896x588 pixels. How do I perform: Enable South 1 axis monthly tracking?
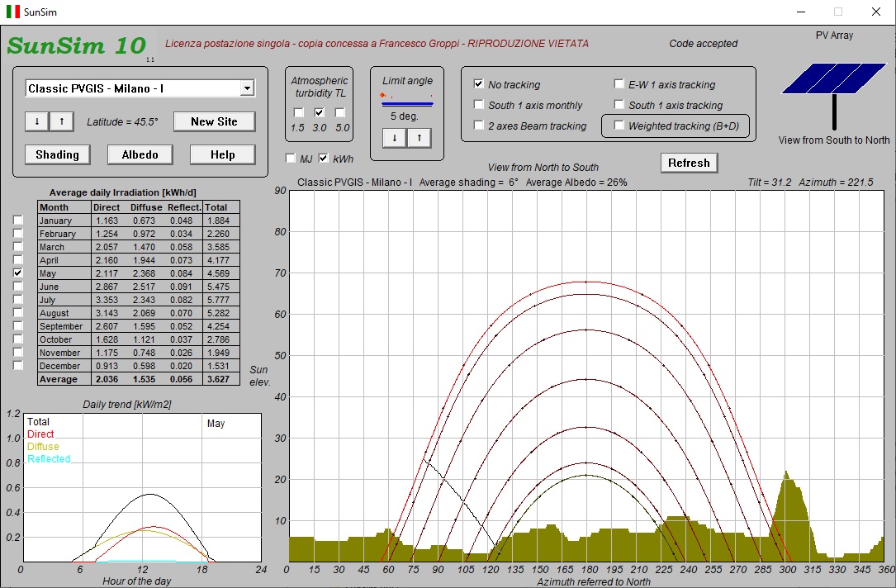point(479,105)
